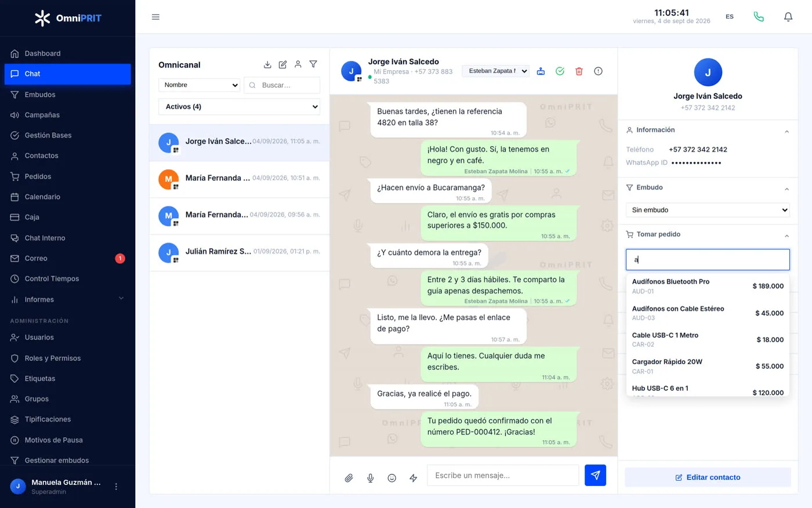Screen dimensions: 812x508
Task: Open Correo in the sidebar
Action: 67,258
